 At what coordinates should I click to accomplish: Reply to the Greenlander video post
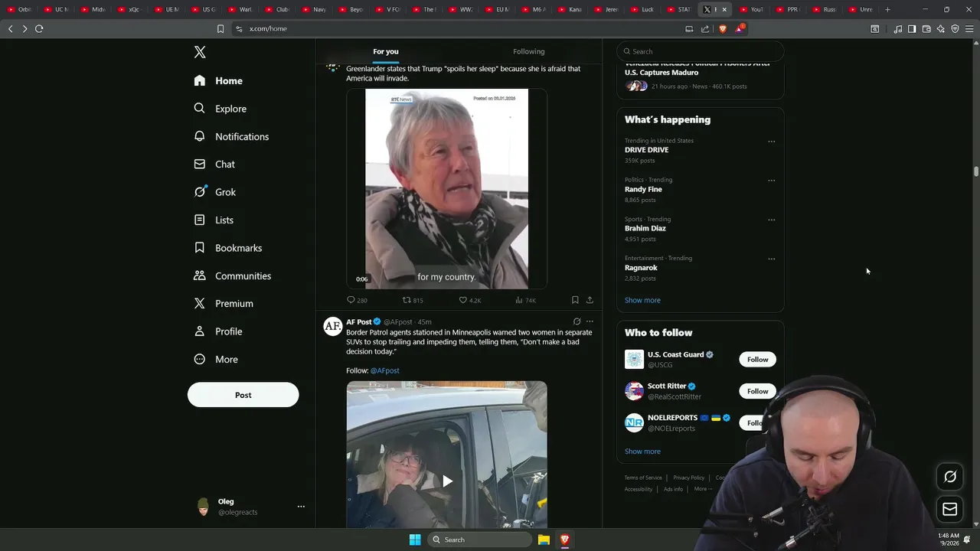357,300
